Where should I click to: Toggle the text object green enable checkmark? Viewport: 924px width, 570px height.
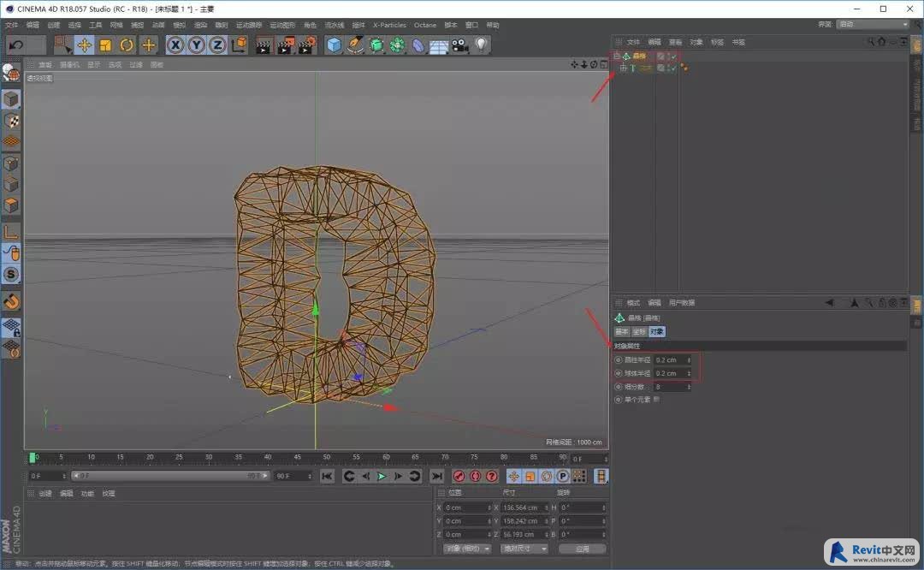point(673,68)
